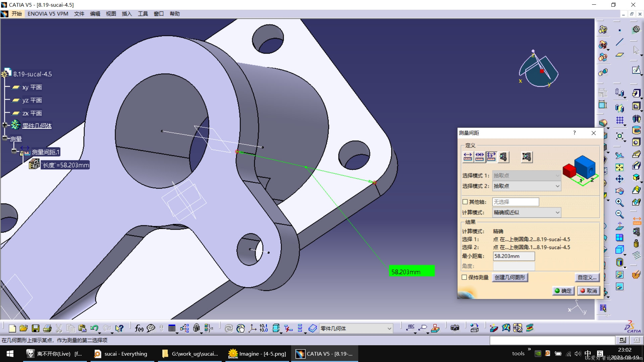Open the Undo history dropdown arrow
644x362 pixels.
coord(100,333)
